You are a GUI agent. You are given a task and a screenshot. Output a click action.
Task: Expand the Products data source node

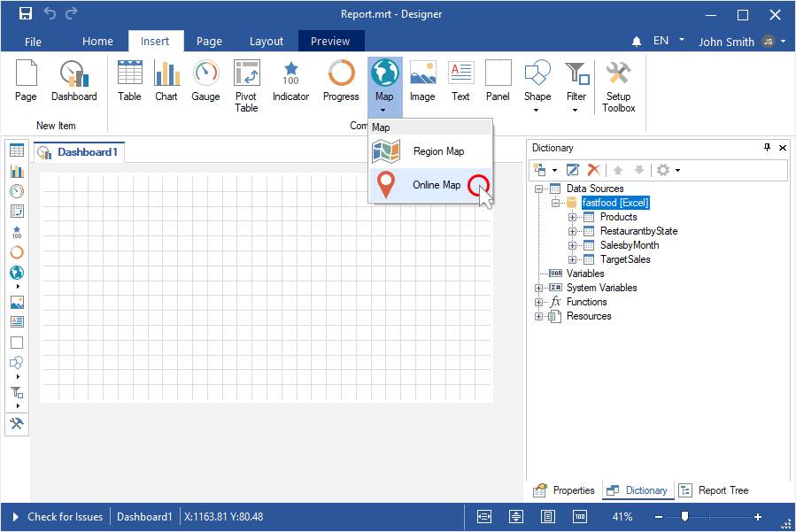[x=572, y=217]
